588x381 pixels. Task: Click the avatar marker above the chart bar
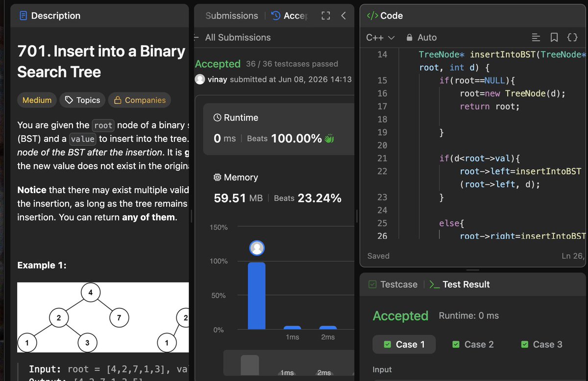point(257,248)
